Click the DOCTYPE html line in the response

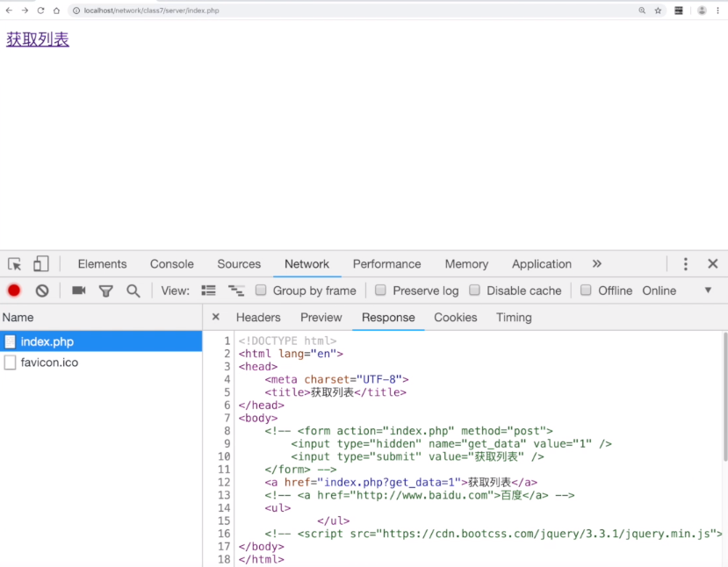click(x=287, y=341)
